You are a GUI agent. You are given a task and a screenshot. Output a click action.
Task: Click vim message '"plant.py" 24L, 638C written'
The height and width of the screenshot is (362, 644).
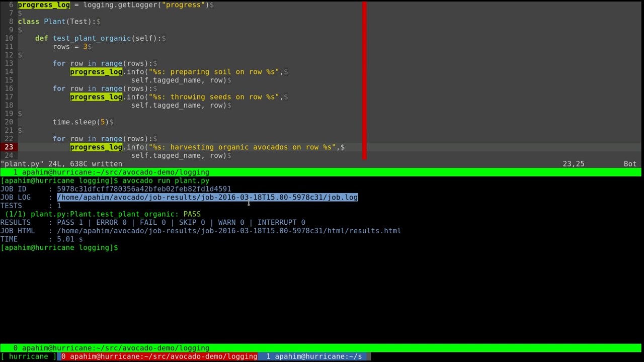pyautogui.click(x=61, y=164)
